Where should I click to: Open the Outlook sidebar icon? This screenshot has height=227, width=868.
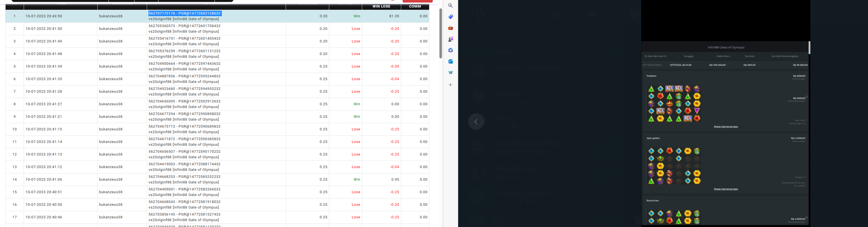450,61
